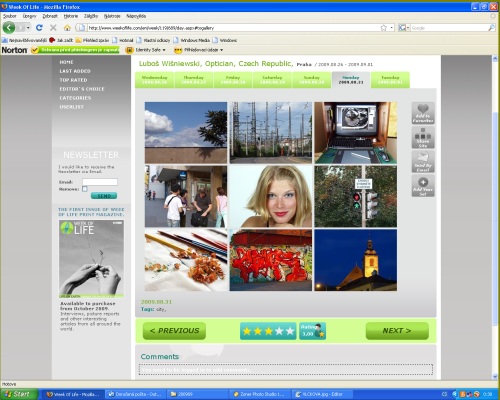Click the green PREVIOUS button

click(174, 331)
